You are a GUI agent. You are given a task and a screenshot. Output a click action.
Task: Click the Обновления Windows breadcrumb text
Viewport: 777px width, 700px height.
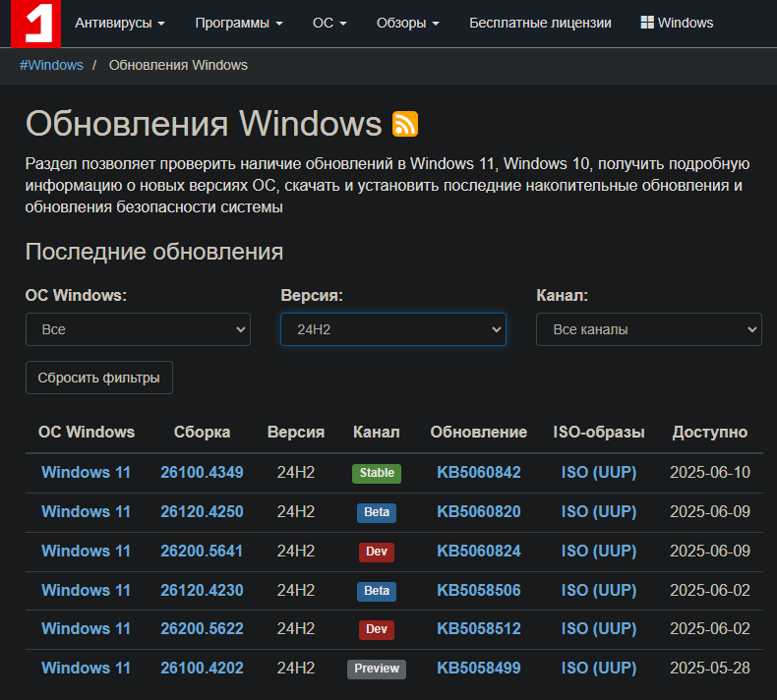[178, 66]
